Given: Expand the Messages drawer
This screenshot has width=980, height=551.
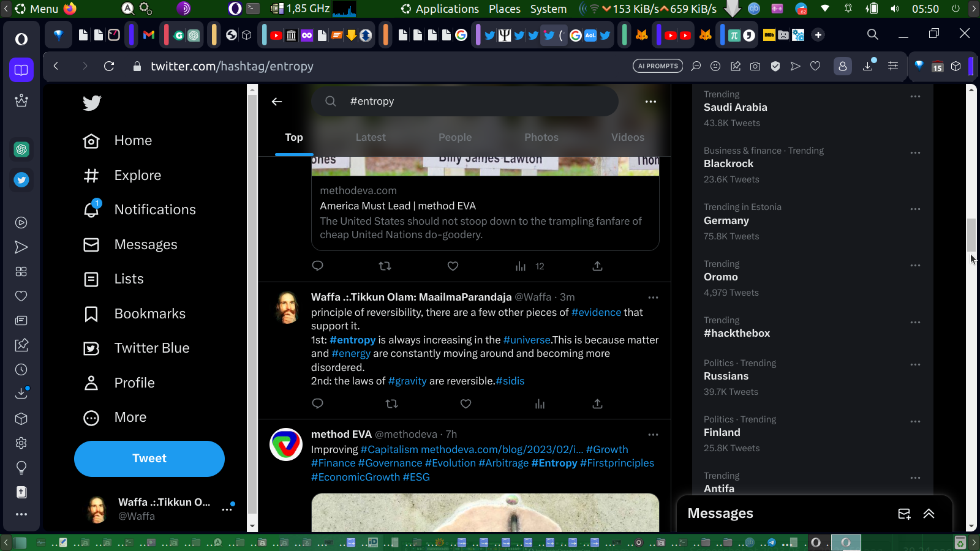Looking at the screenshot, I should (x=929, y=514).
